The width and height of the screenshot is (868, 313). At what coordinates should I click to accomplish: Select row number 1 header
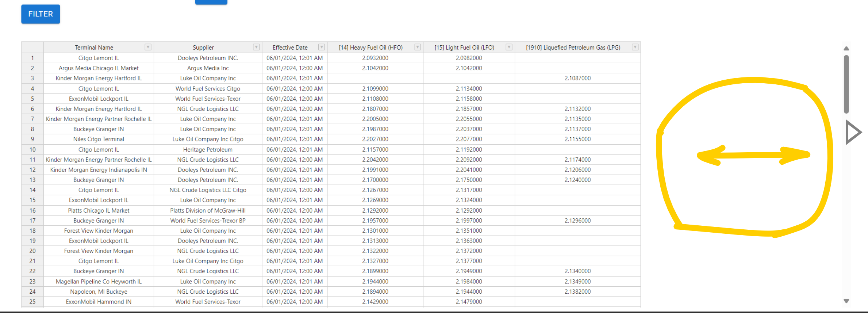[x=32, y=58]
